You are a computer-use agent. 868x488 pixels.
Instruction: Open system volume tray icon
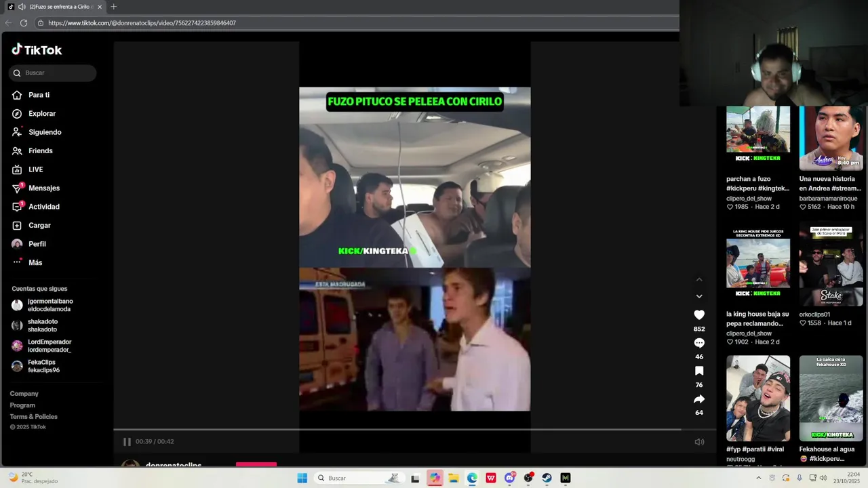[823, 478]
